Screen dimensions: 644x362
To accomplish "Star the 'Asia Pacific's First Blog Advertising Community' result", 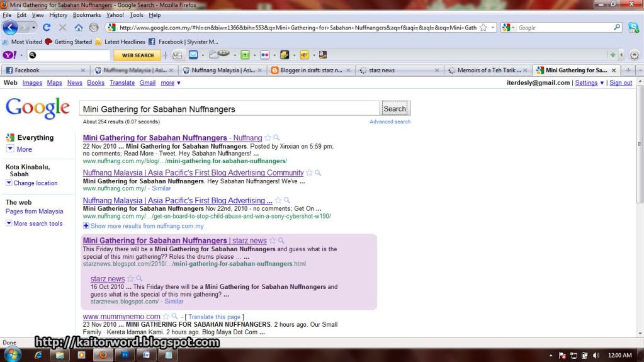I will pos(309,173).
